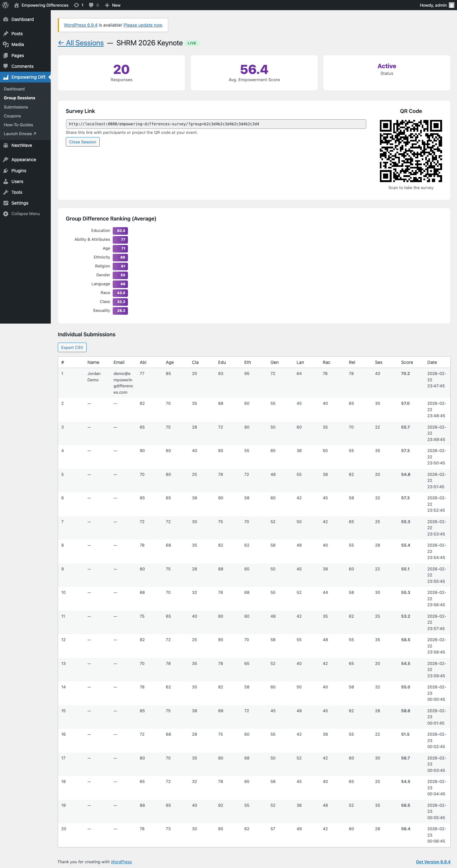Image resolution: width=457 pixels, height=868 pixels.
Task: Click the Howdy, admin account text
Action: pos(433,5)
